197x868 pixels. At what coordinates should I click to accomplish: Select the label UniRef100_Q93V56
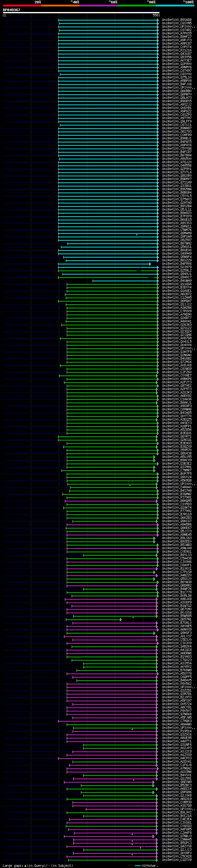pyautogui.click(x=177, y=57)
